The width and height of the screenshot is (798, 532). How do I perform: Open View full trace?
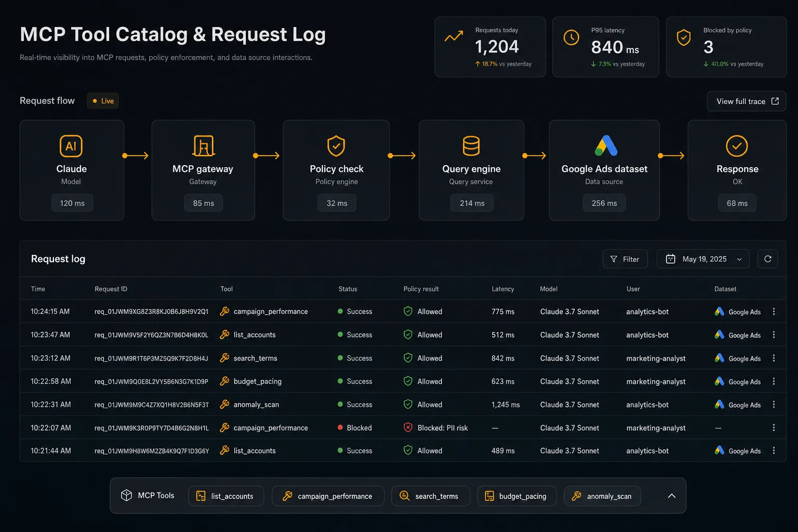click(747, 101)
